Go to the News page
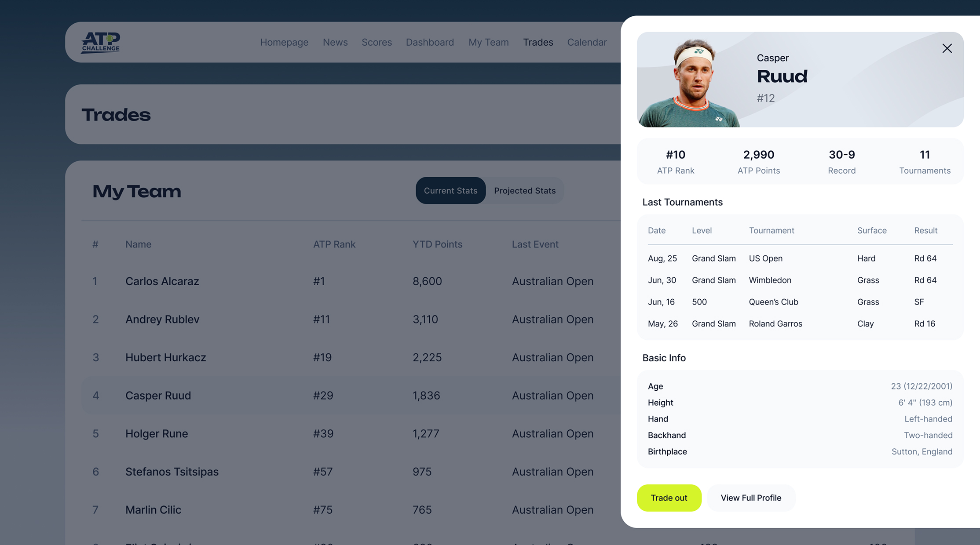980x545 pixels. click(335, 42)
